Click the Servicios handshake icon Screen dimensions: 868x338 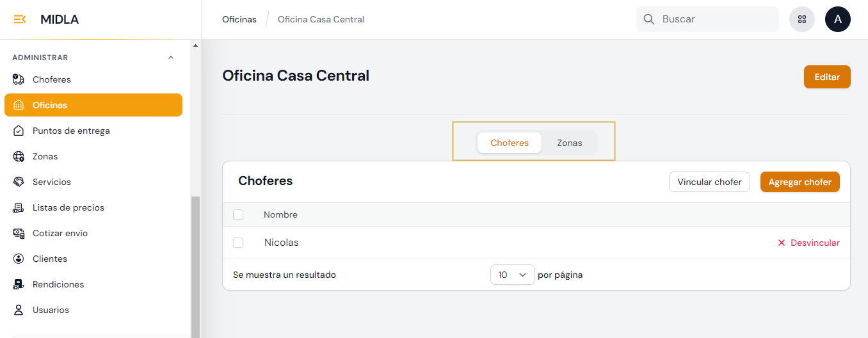point(19,182)
